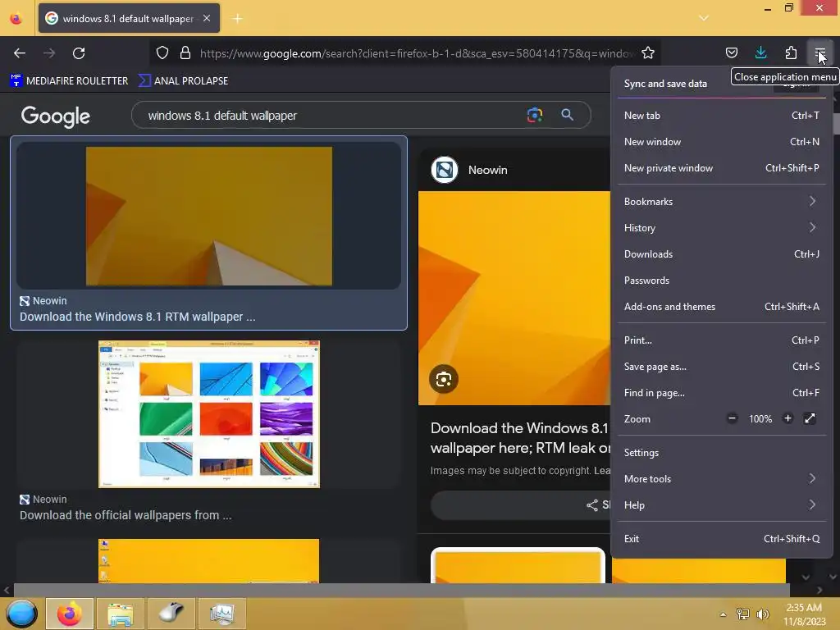Image resolution: width=840 pixels, height=630 pixels.
Task: Click the network tray icon
Action: pos(742,614)
